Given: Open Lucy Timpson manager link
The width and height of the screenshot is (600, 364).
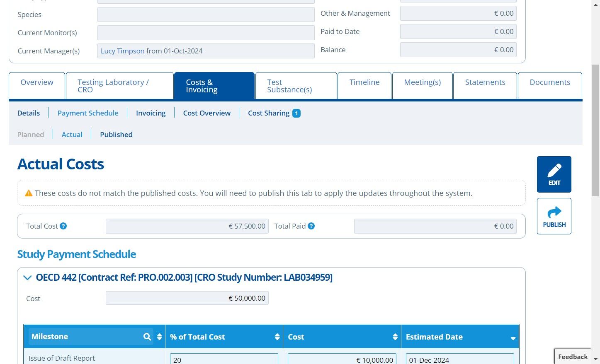Looking at the screenshot, I should (x=122, y=51).
